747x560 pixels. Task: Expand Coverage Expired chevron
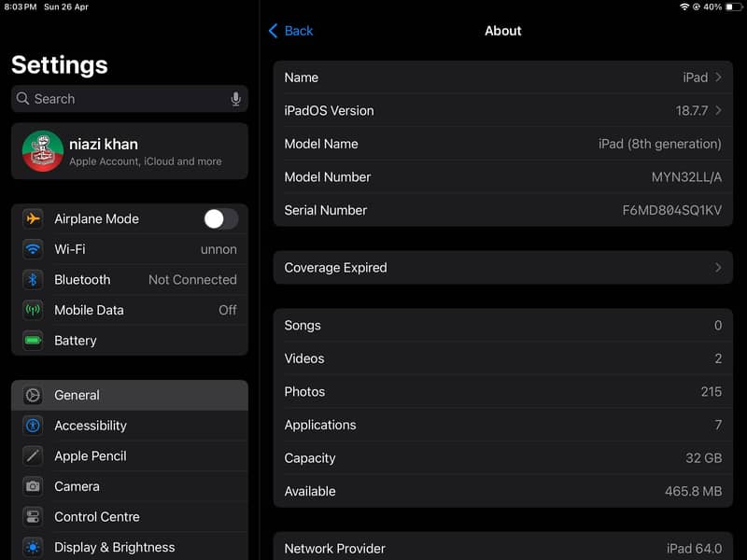point(718,268)
